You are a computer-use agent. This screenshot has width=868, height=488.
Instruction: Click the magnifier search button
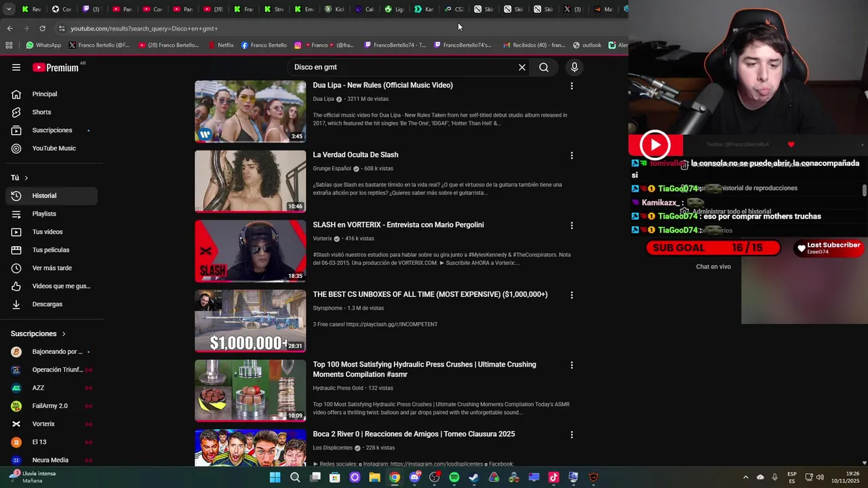click(x=544, y=67)
